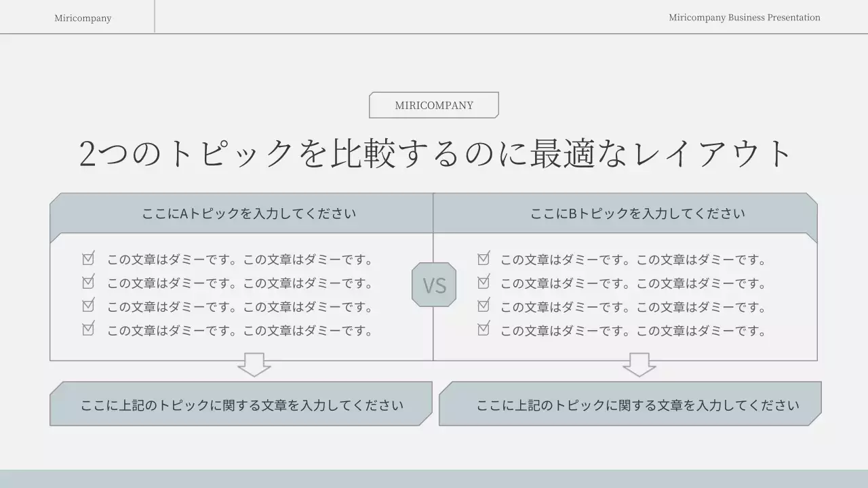Toggle the checkbox on Topic B's second dummy line

click(483, 282)
